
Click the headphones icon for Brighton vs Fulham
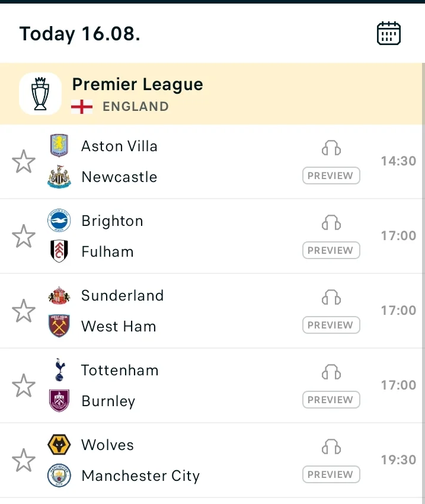(x=331, y=223)
